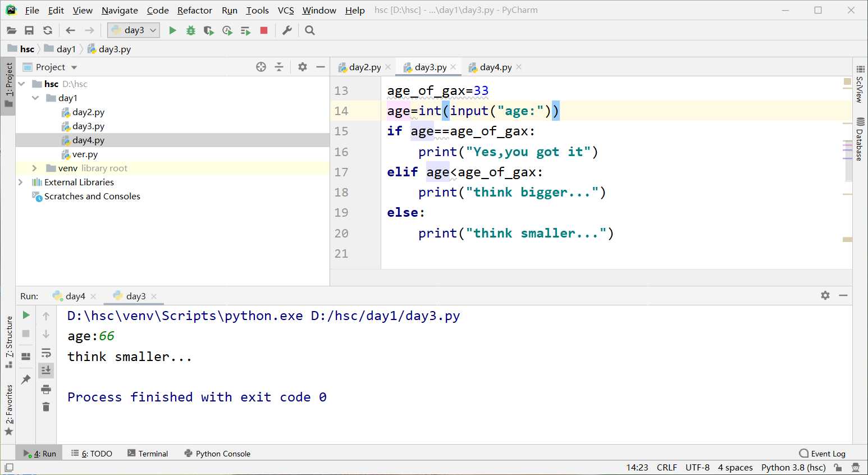This screenshot has height=475, width=868.
Task: Open the SciView side panel
Action: pos(860,84)
